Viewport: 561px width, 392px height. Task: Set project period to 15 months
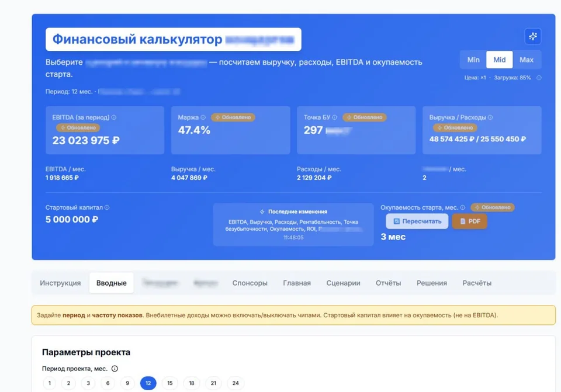(x=170, y=383)
